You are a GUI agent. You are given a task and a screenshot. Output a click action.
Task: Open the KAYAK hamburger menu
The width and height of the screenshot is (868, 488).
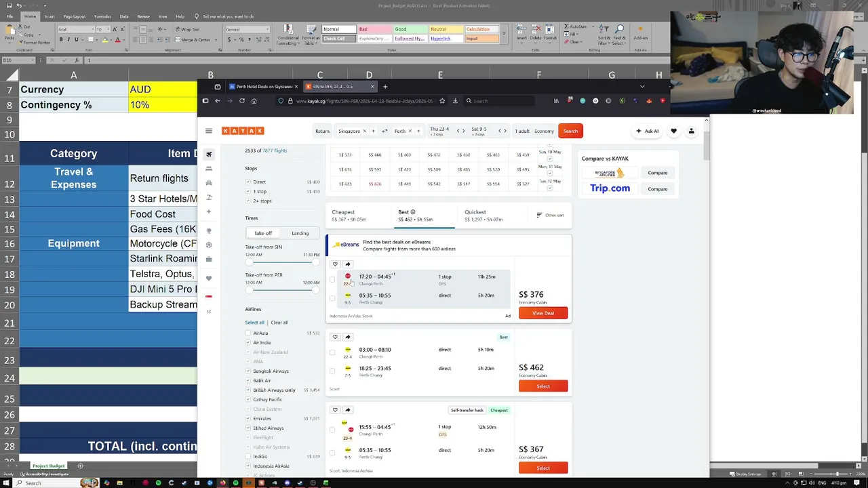point(209,131)
